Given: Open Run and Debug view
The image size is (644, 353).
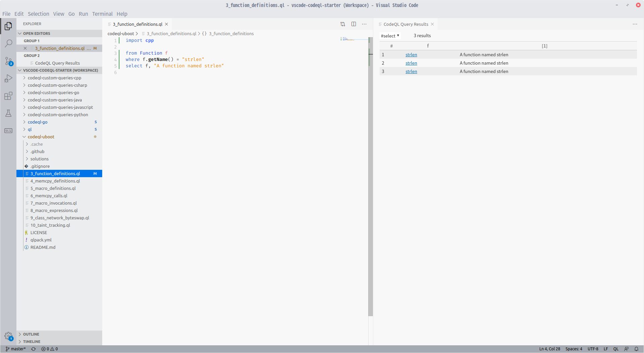Looking at the screenshot, I should click(x=8, y=78).
